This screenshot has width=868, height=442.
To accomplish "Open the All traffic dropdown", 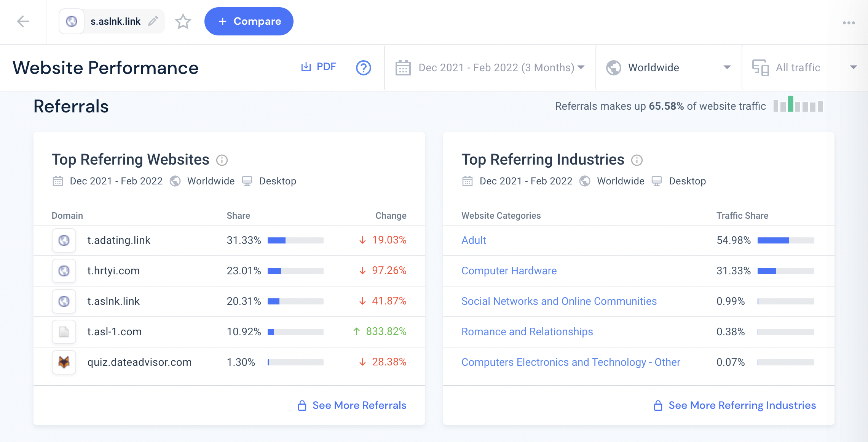I will 805,68.
